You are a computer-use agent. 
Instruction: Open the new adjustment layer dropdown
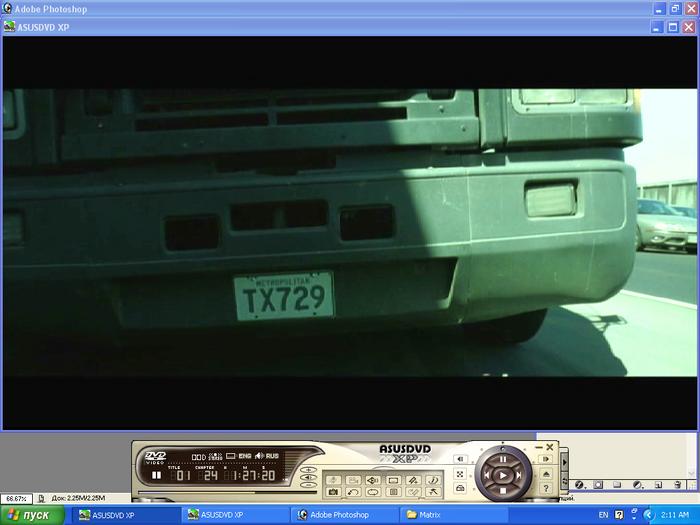pyautogui.click(x=638, y=484)
